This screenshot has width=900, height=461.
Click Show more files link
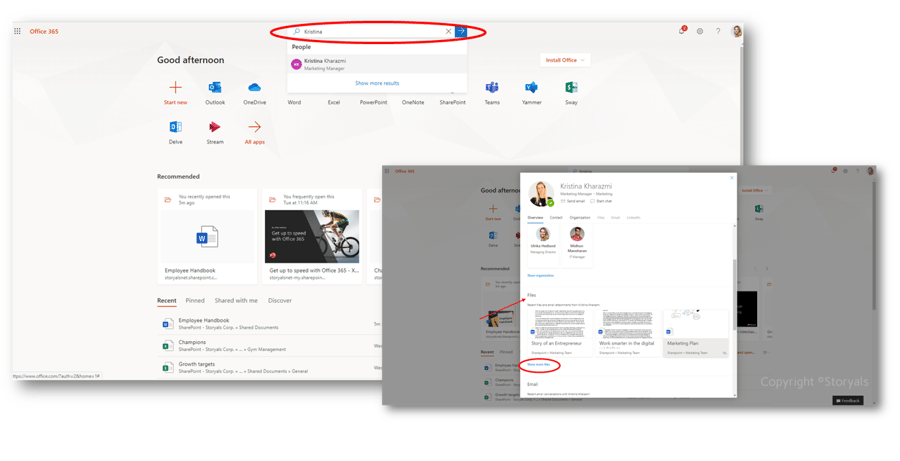click(538, 365)
